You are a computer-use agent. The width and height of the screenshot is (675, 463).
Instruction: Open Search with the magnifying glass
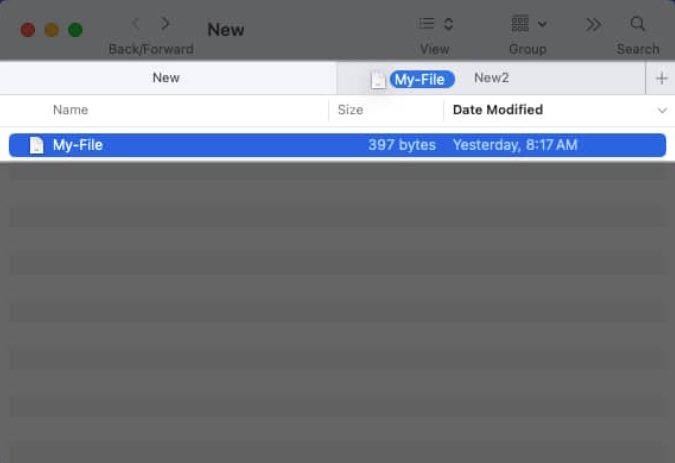[637, 24]
